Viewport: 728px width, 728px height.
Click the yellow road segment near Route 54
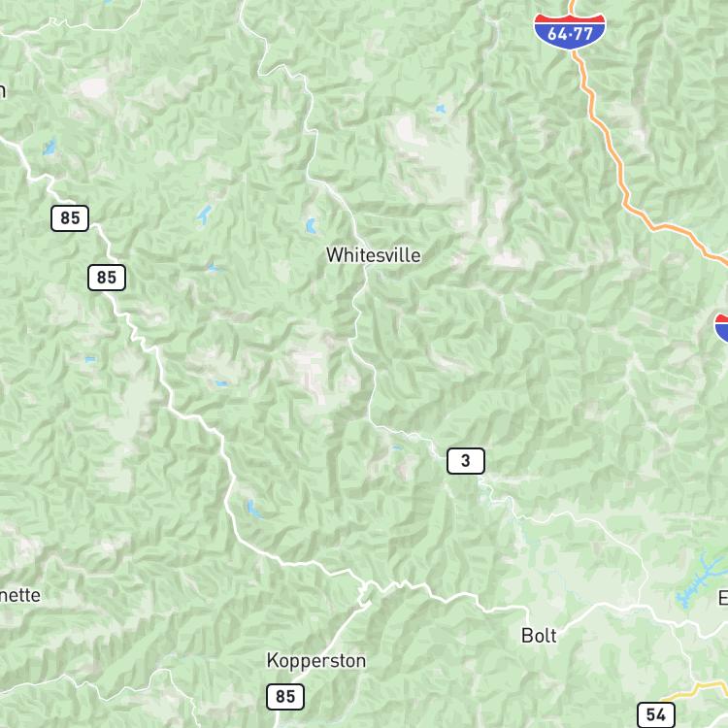coord(692,690)
